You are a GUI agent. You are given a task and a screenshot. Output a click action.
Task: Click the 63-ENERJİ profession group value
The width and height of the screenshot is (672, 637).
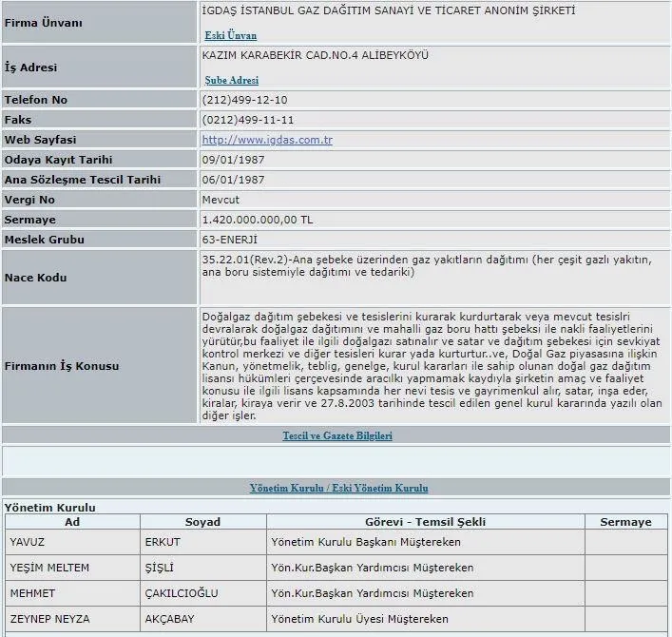click(x=230, y=239)
